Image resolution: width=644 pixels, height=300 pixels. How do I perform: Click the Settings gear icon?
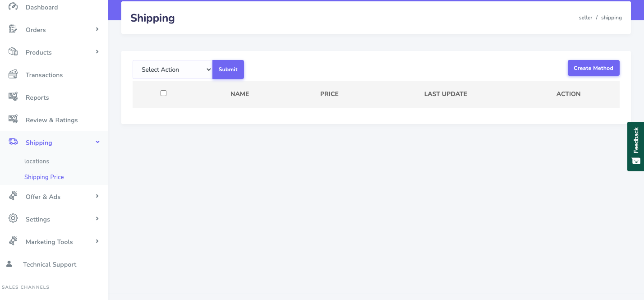pyautogui.click(x=13, y=219)
